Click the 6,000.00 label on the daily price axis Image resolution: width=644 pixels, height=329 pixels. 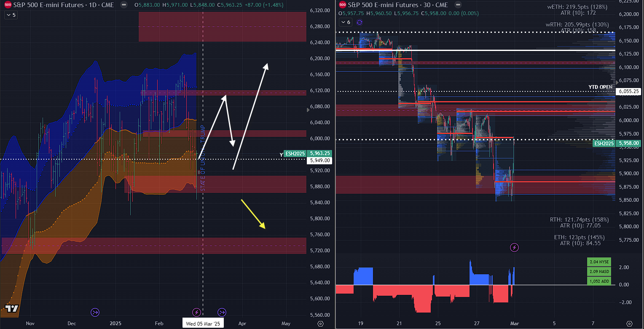coord(320,139)
